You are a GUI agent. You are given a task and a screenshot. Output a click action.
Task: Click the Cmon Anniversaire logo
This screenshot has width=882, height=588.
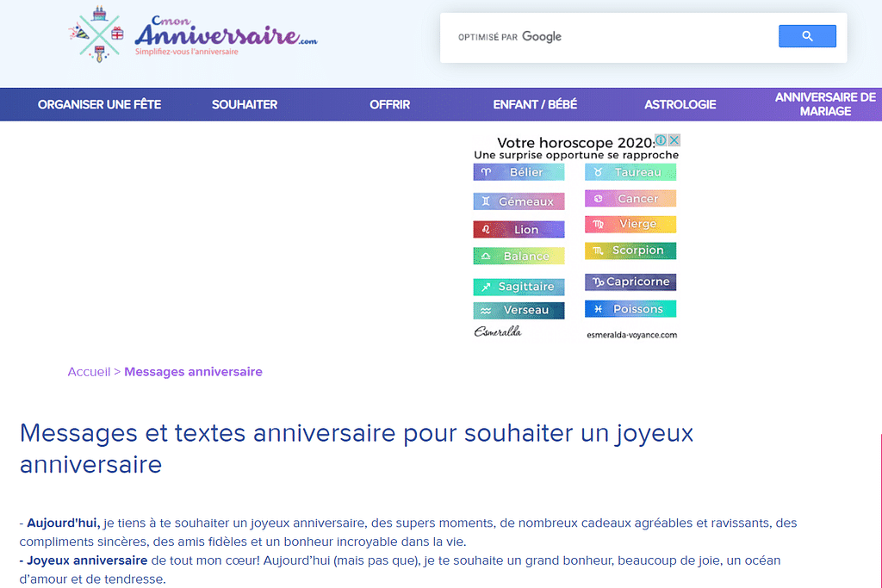coord(194,36)
